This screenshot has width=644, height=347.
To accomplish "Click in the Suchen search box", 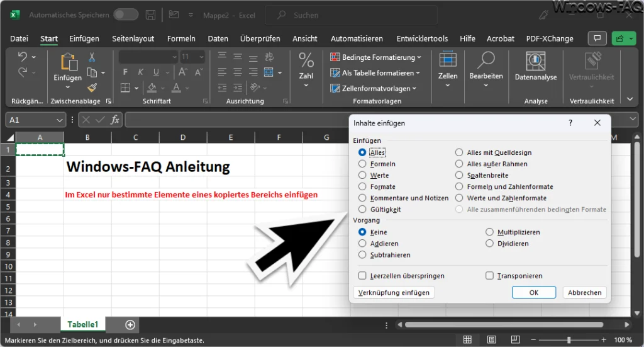I will [351, 15].
